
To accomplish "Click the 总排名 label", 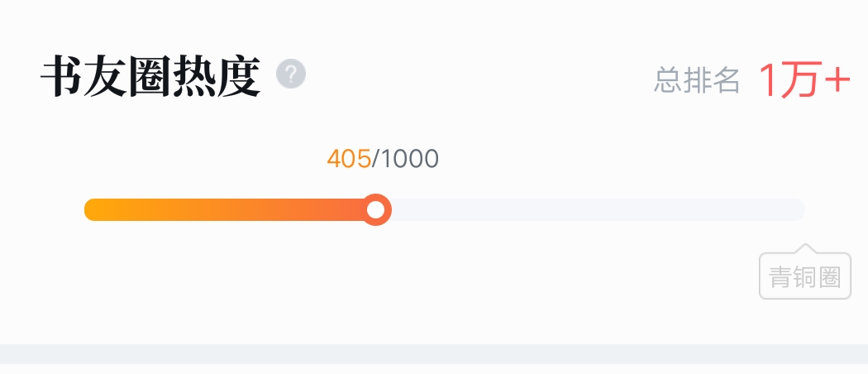I will [x=697, y=80].
